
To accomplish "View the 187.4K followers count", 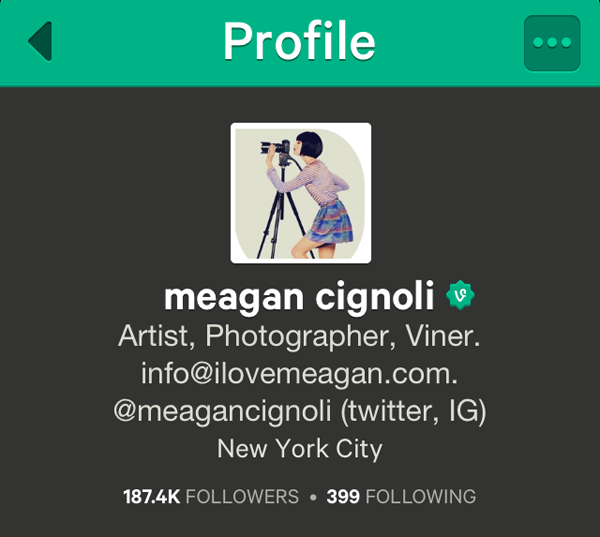I will (x=152, y=497).
